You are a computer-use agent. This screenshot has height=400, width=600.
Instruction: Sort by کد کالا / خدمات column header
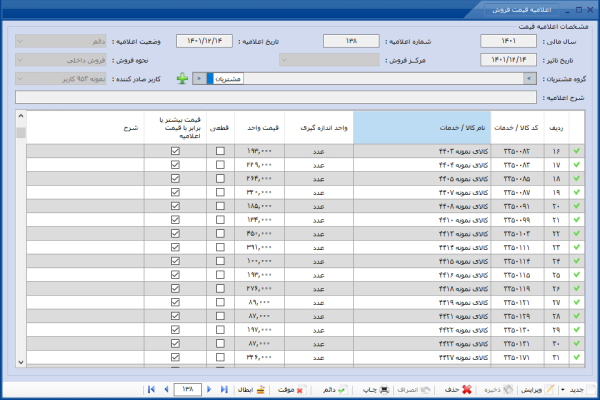point(517,127)
